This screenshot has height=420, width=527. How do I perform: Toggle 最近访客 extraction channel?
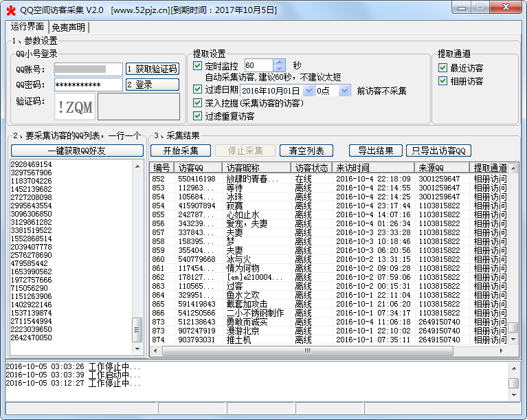coord(443,68)
